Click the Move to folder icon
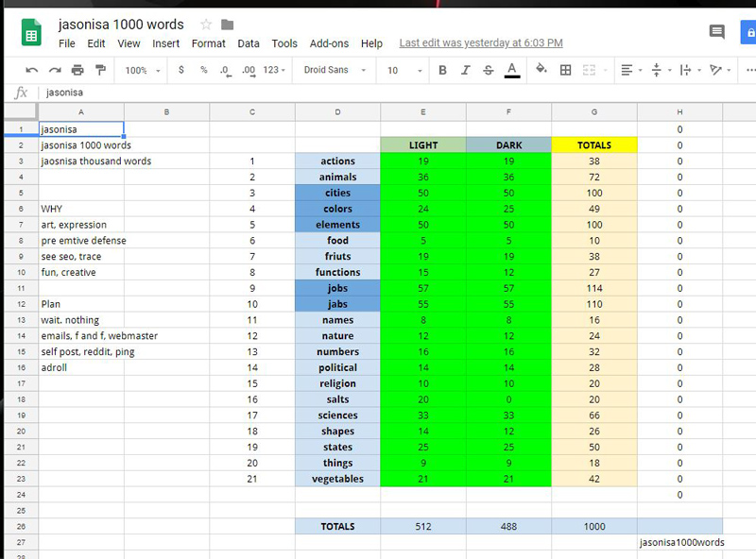756x559 pixels. [227, 25]
